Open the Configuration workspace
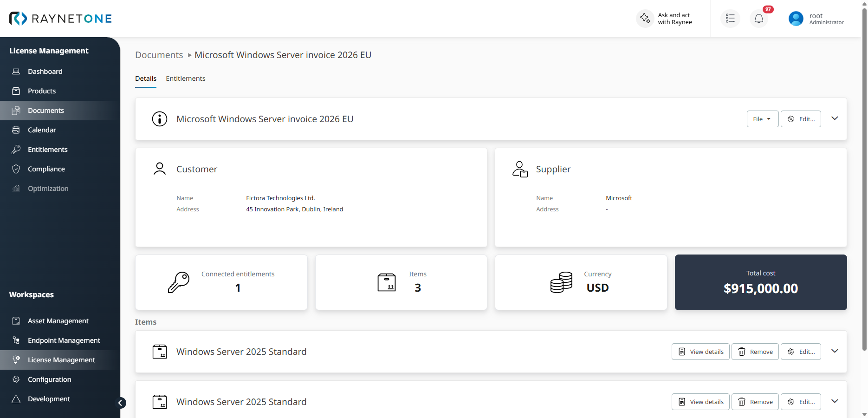Image resolution: width=868 pixels, height=418 pixels. tap(60, 379)
